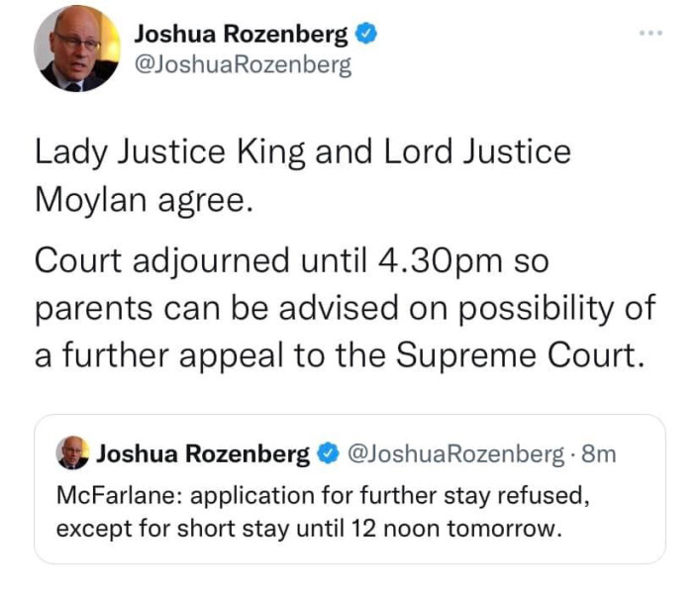This screenshot has width=700, height=594.
Task: Click the verified badge beside the top name
Action: tap(365, 34)
